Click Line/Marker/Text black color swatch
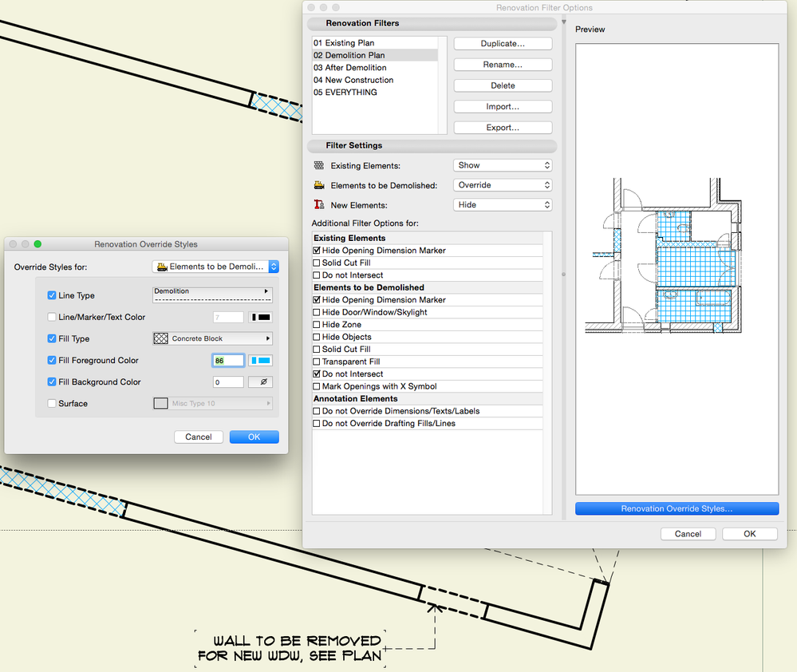 click(x=261, y=317)
